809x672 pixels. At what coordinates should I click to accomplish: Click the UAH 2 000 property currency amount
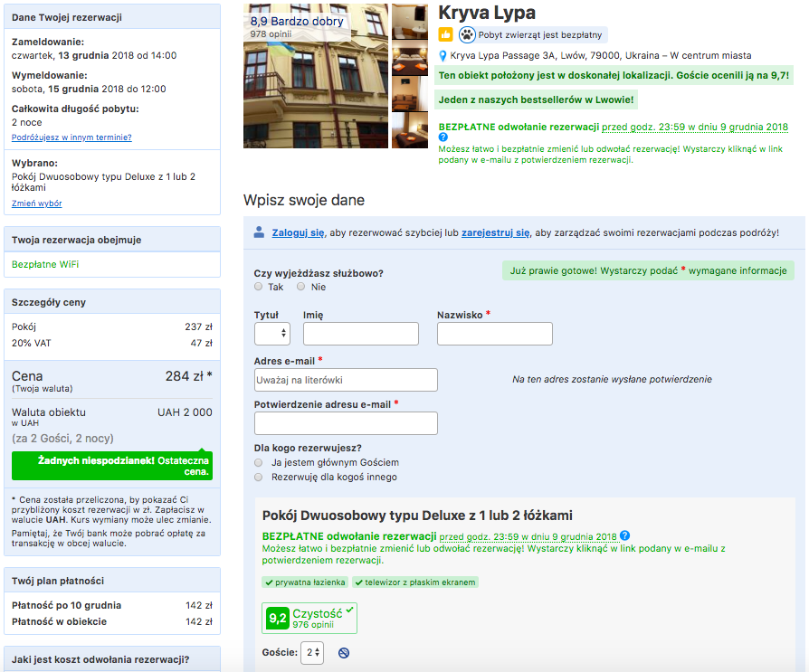click(x=185, y=412)
